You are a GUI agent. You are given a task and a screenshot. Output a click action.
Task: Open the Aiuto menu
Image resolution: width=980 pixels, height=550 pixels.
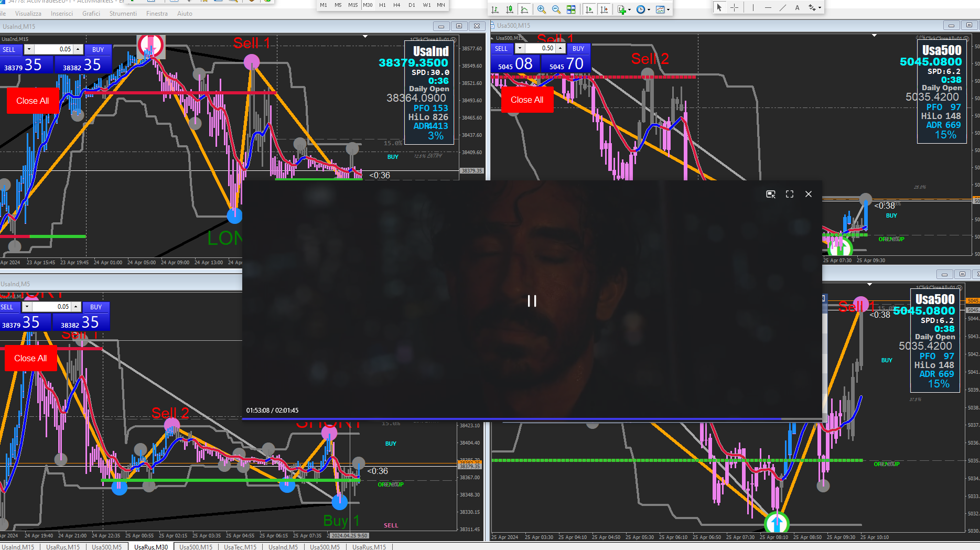(x=185, y=14)
